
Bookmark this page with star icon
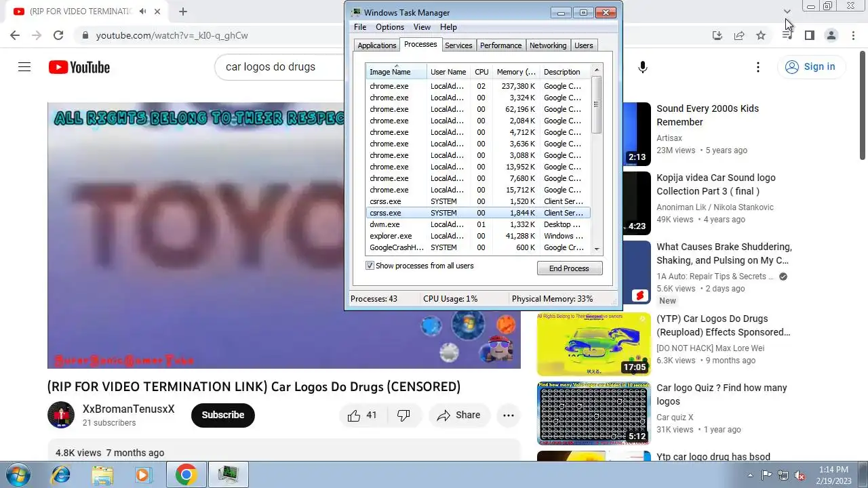click(x=761, y=35)
